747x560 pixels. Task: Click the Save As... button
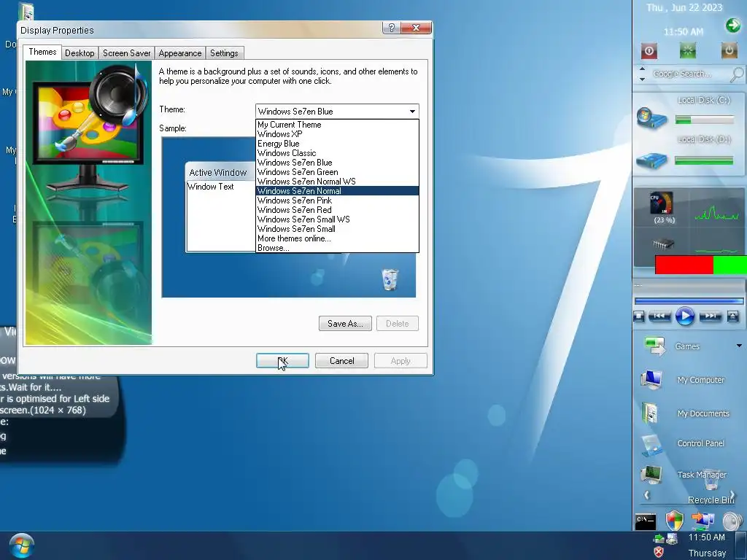coord(345,323)
